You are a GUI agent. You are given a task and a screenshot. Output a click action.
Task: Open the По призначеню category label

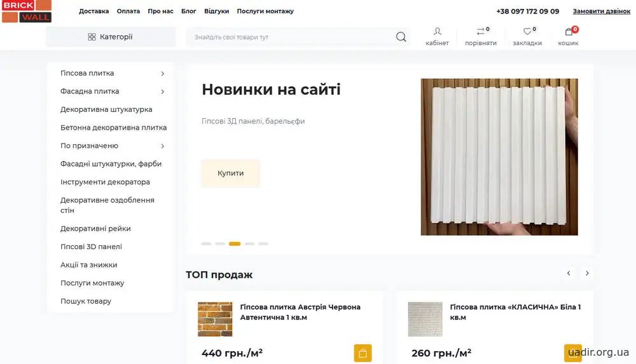[89, 146]
